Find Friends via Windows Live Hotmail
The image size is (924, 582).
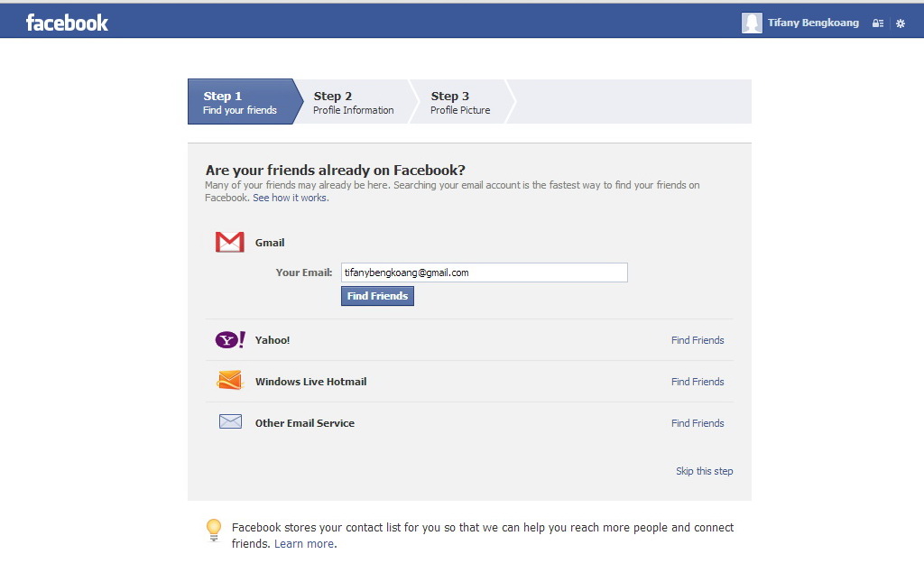pos(698,382)
